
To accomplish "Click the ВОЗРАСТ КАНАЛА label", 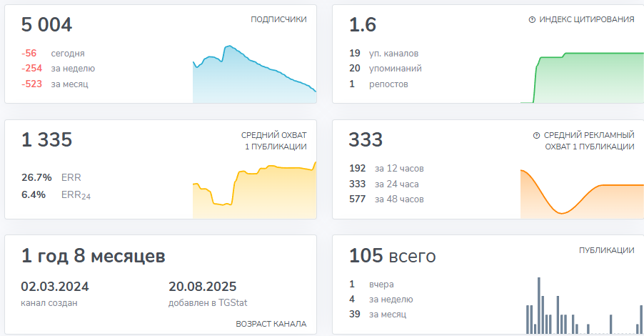I will 271,324.
